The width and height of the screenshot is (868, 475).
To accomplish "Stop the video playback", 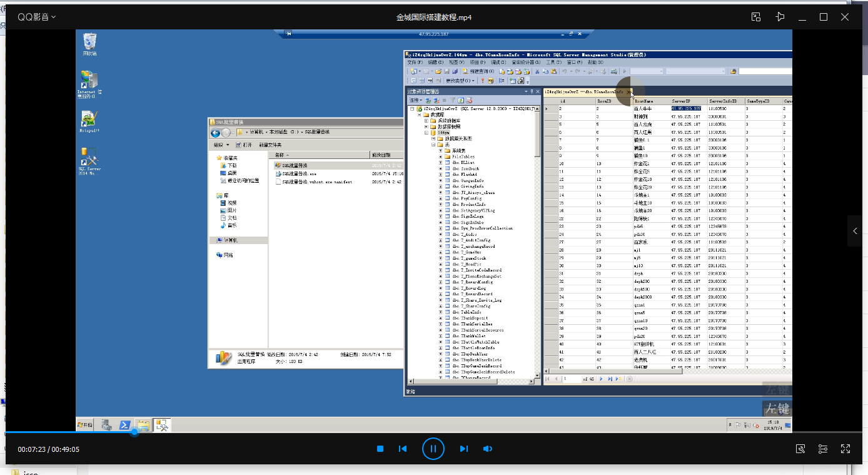I will 380,449.
